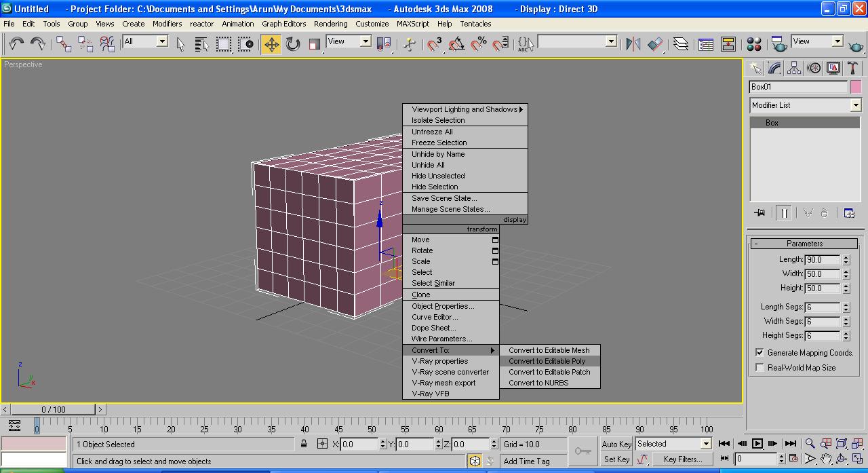Click the Edit Named Selection Sets icon
Image resolution: width=868 pixels, height=473 pixels.
[x=526, y=44]
